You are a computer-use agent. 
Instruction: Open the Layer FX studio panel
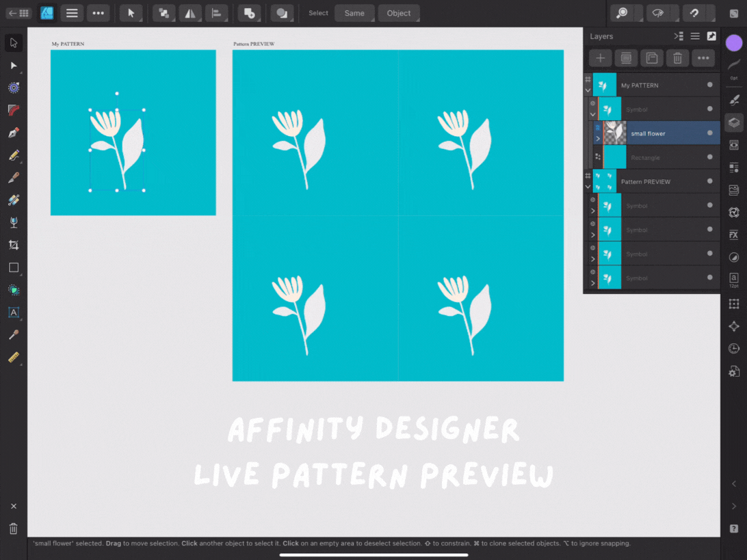734,235
